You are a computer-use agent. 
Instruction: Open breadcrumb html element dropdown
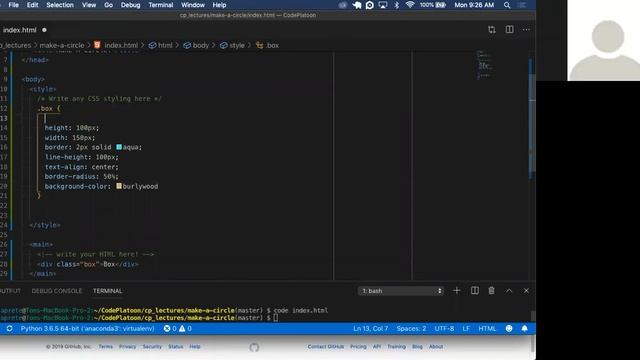click(161, 45)
